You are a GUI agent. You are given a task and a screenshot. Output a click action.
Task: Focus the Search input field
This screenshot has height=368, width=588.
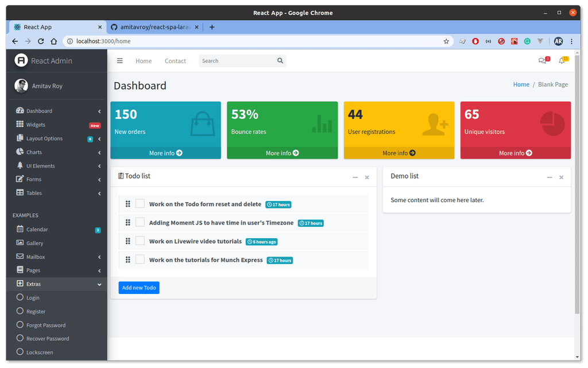[x=238, y=61]
